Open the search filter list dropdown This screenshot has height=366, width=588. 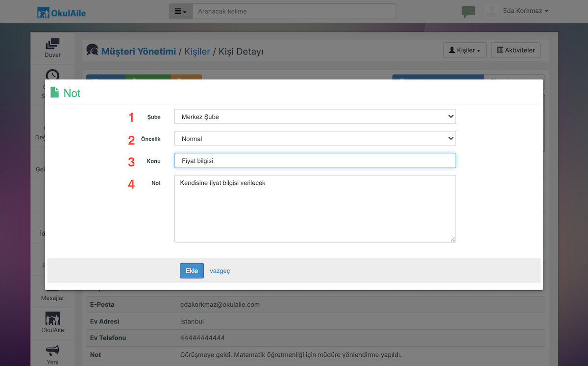click(181, 11)
